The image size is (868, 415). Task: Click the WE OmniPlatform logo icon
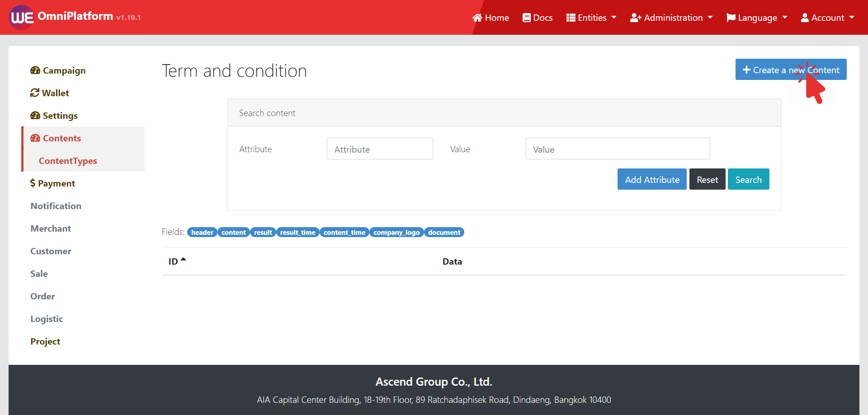coord(22,18)
